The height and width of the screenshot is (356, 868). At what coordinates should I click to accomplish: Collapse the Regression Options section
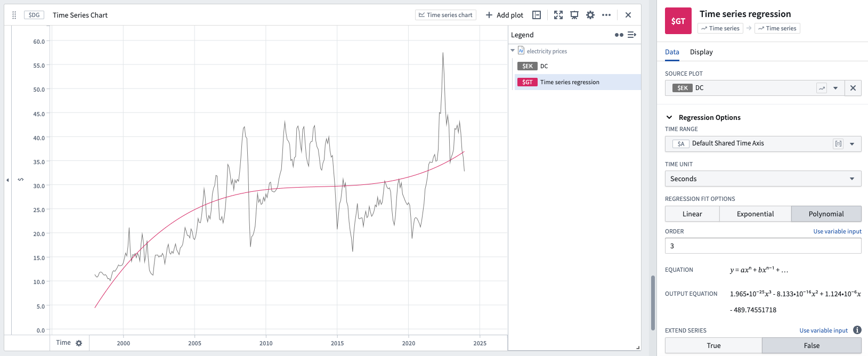[669, 117]
